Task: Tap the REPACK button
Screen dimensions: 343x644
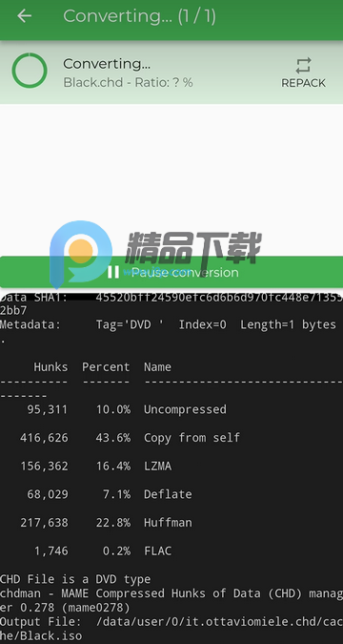Action: coord(303,73)
